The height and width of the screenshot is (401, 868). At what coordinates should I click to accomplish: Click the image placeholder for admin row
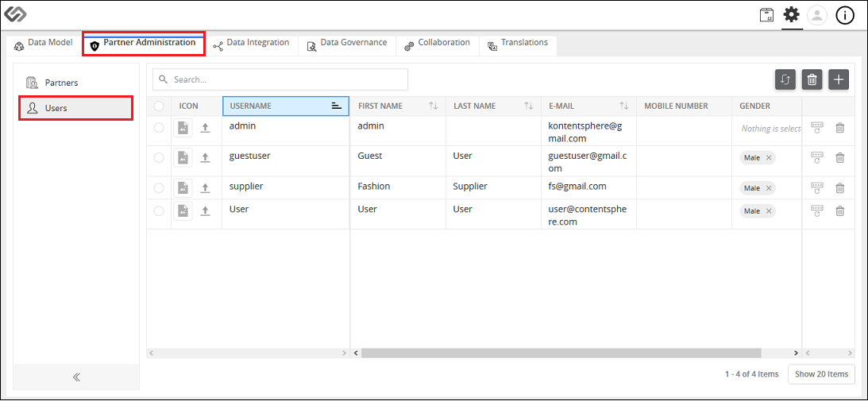click(x=183, y=128)
